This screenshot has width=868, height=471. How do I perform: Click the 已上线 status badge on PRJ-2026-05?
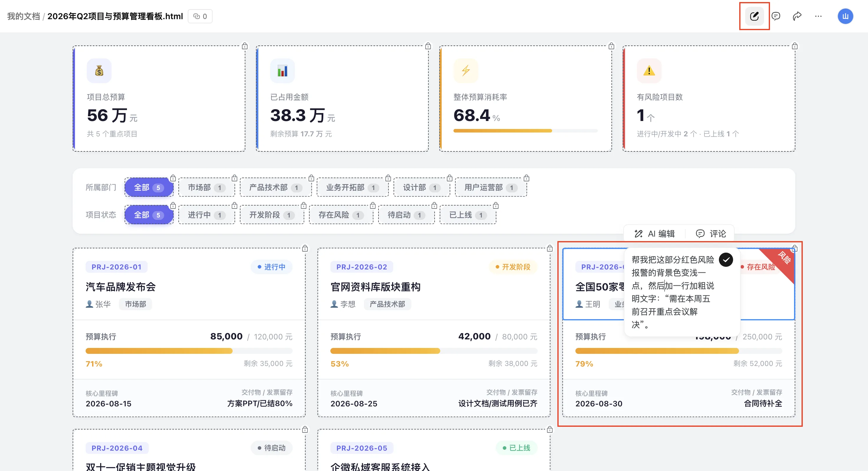pyautogui.click(x=516, y=448)
